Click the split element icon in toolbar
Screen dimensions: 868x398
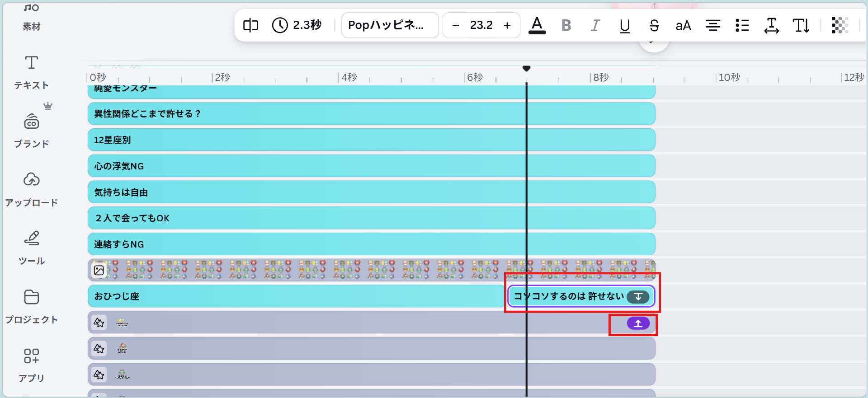[x=250, y=25]
